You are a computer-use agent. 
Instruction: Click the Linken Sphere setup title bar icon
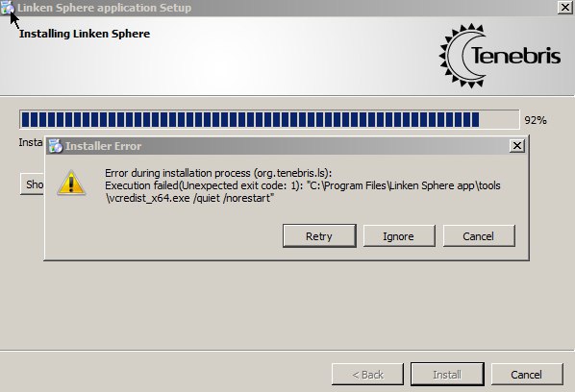click(7, 8)
